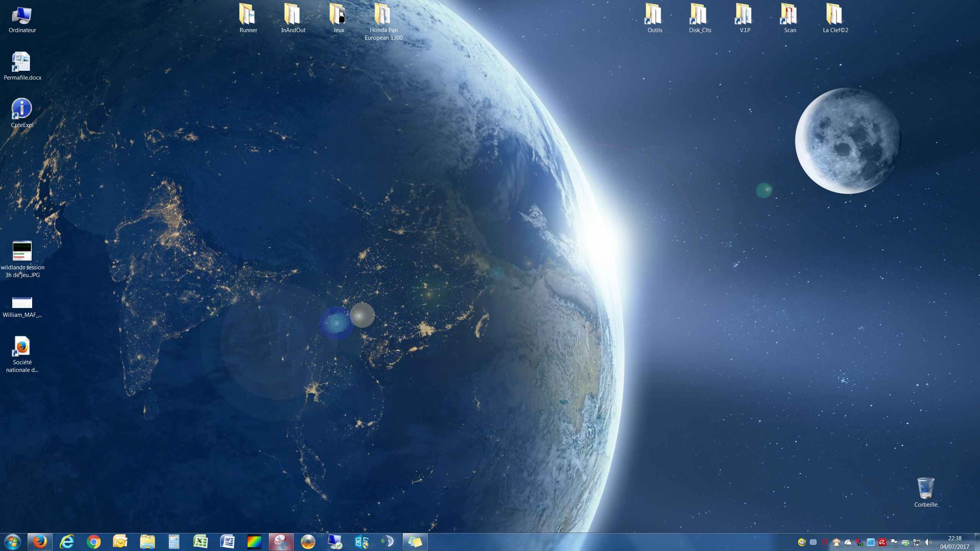Select the Scan folder shortcut
Screen dimensions: 980x551
[x=790, y=18]
